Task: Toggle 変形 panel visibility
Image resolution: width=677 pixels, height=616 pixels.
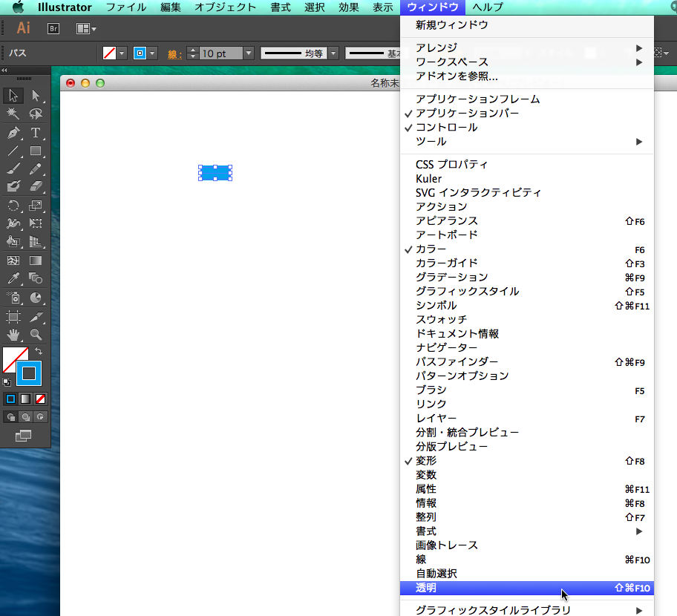Action: 527,461
